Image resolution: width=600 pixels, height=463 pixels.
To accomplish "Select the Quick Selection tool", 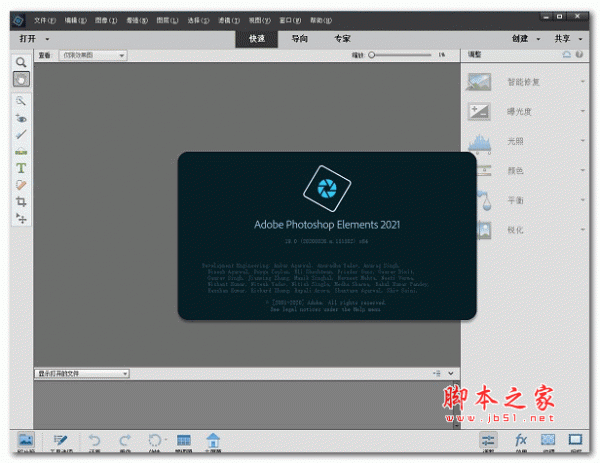I will click(21, 101).
